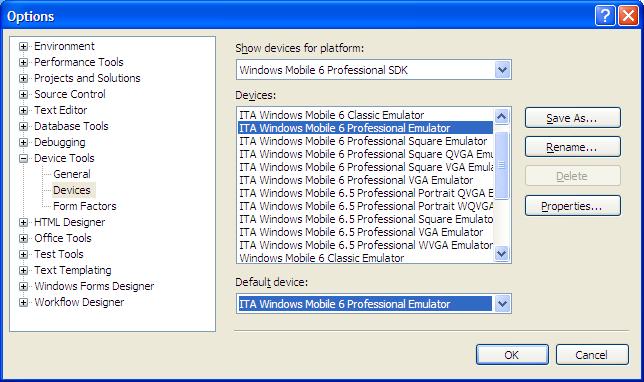Screen dimensions: 644x382
Task: Close the Options dialog window
Action: pos(629,16)
